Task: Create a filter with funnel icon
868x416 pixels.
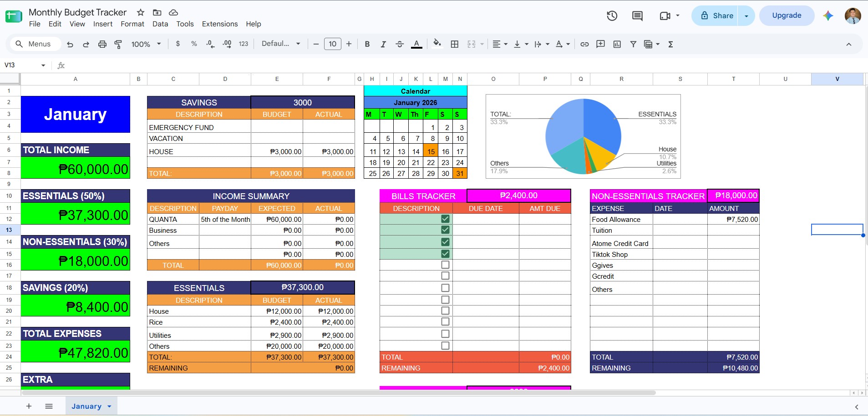Action: (x=633, y=44)
